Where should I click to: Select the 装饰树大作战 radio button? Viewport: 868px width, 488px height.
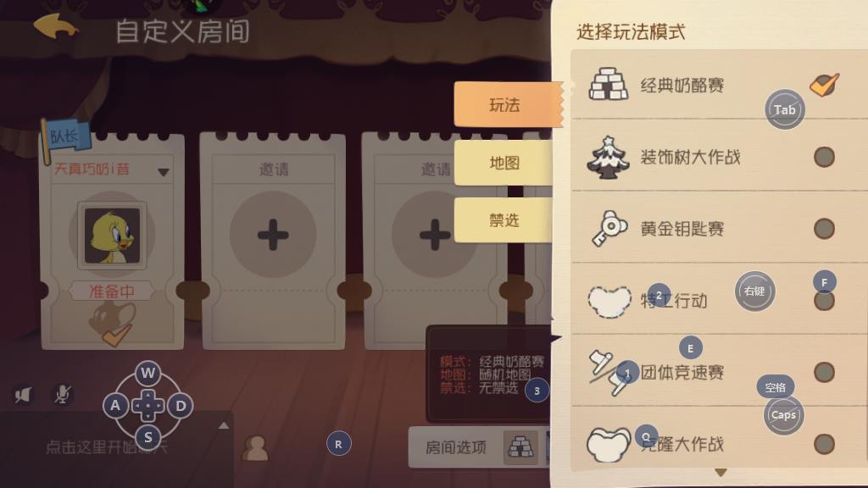click(x=824, y=157)
